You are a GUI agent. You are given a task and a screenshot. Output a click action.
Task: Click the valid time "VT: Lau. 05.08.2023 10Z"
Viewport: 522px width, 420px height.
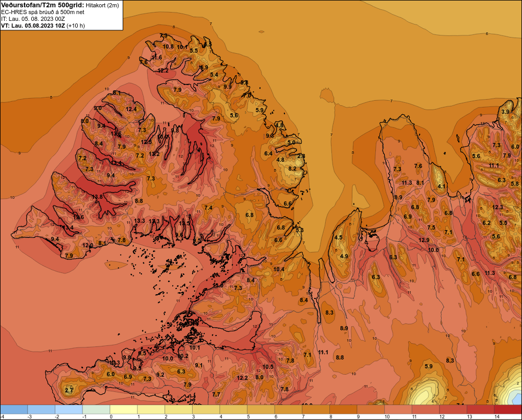[x=33, y=26]
